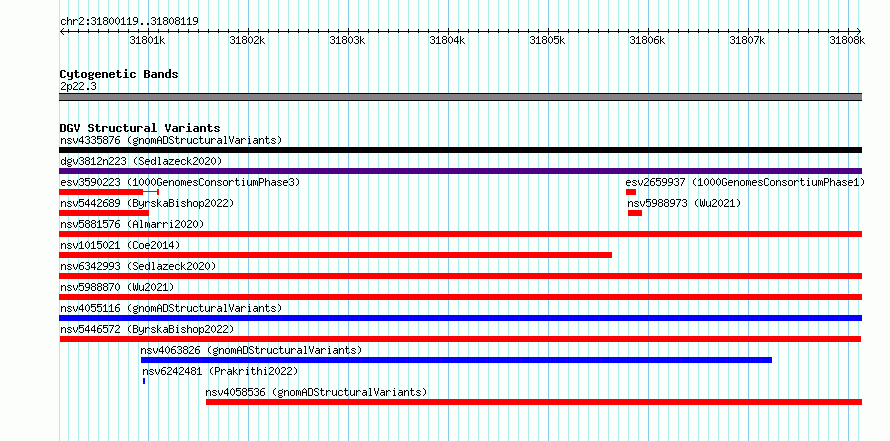
Task: Select the red nsv6342993 variant bar
Action: (460, 276)
